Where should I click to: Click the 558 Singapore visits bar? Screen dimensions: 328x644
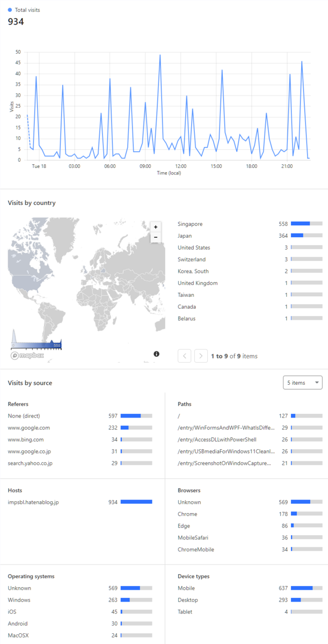click(307, 224)
